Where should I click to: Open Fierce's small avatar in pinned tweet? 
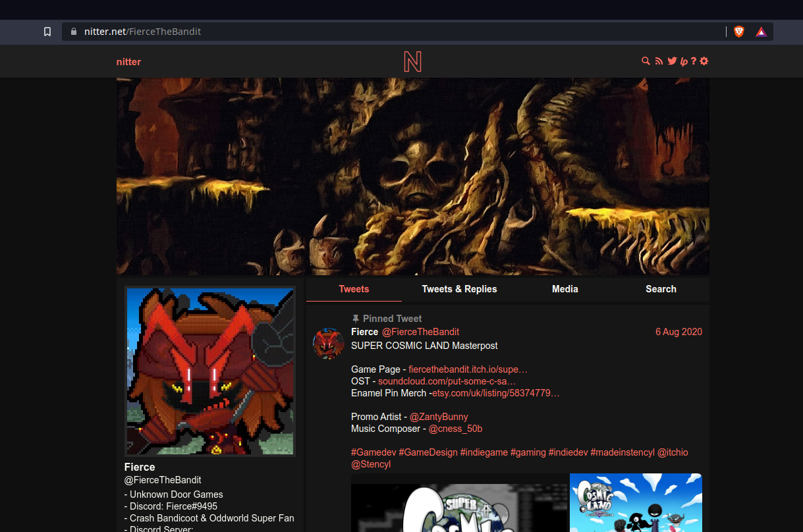point(328,343)
